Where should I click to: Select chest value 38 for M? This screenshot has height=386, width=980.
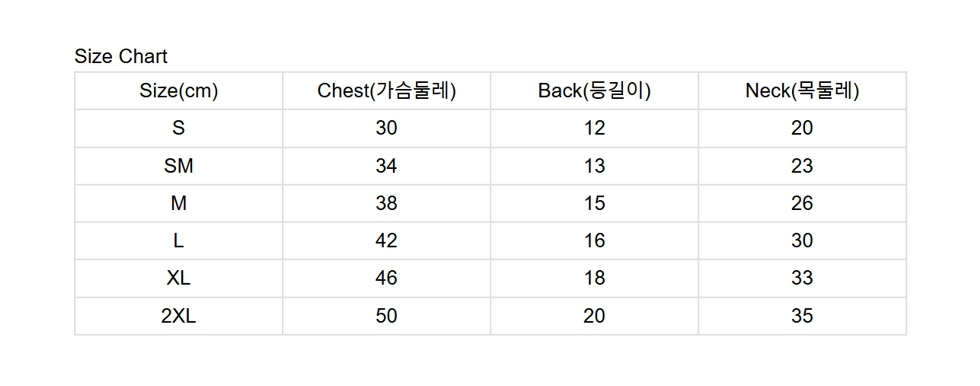tap(386, 203)
